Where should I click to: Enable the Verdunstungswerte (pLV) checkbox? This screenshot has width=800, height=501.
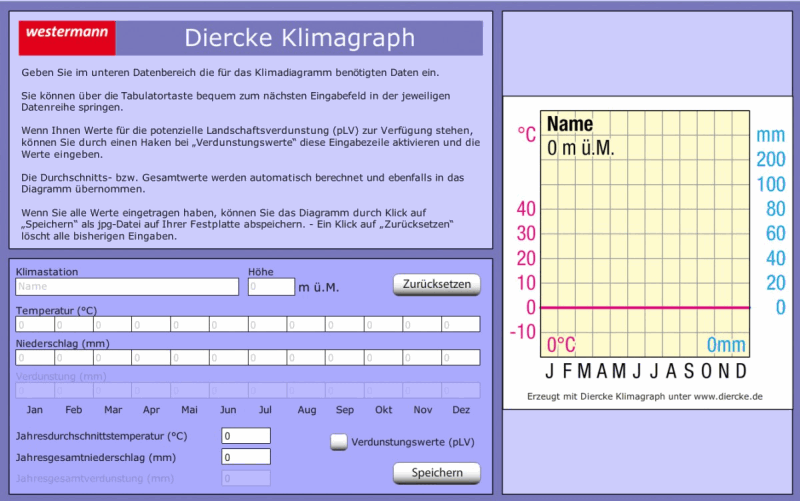[339, 442]
